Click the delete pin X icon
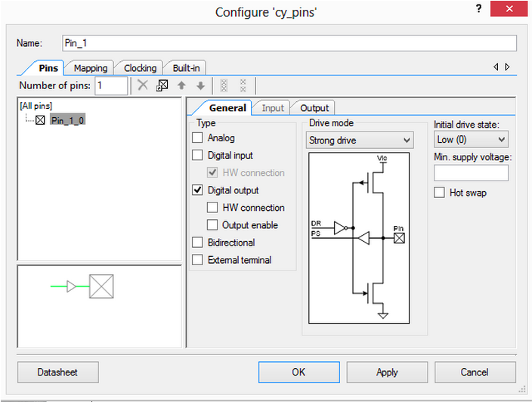This screenshot has width=532, height=402. (x=142, y=86)
